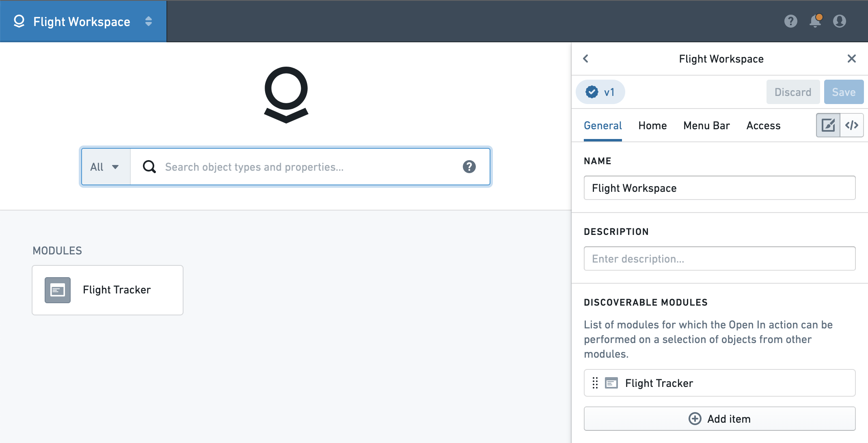Open the help icon in top bar
Viewport: 868px width, 443px height.
(790, 21)
